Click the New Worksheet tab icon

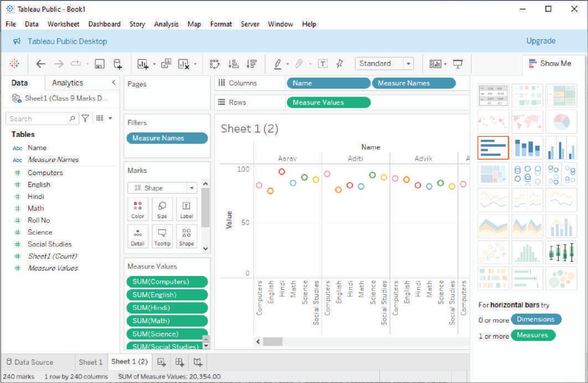162,362
